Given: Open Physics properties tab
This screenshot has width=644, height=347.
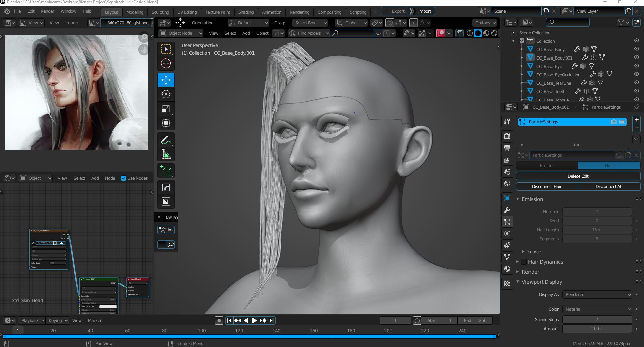Looking at the screenshot, I should pyautogui.click(x=507, y=233).
